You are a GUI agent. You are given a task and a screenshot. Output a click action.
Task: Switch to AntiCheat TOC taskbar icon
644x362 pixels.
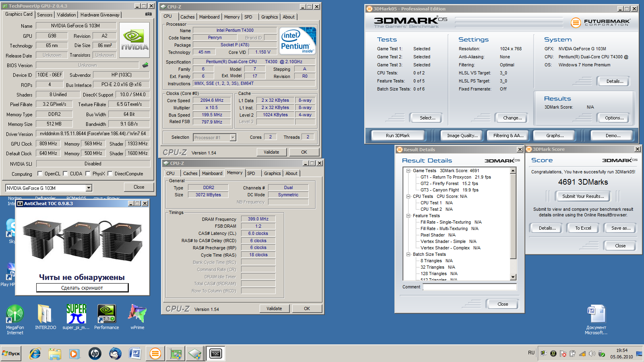point(215,354)
